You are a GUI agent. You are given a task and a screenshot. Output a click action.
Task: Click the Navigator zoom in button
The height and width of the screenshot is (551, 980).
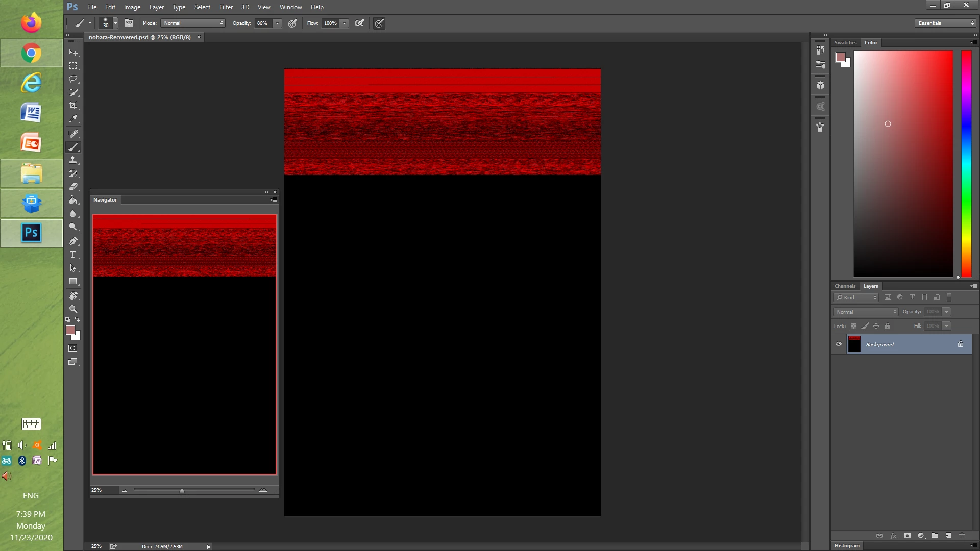[263, 490]
